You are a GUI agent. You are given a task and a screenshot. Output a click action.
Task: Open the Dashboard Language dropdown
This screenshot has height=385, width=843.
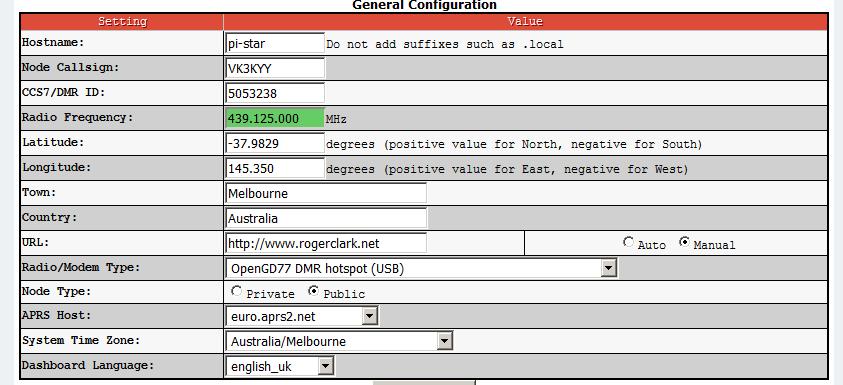click(280, 366)
